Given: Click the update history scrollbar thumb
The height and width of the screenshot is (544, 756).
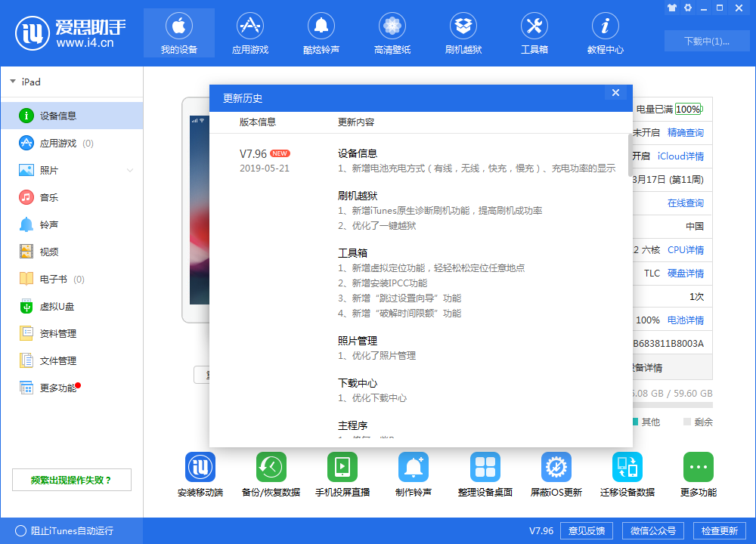Looking at the screenshot, I should coord(630,155).
